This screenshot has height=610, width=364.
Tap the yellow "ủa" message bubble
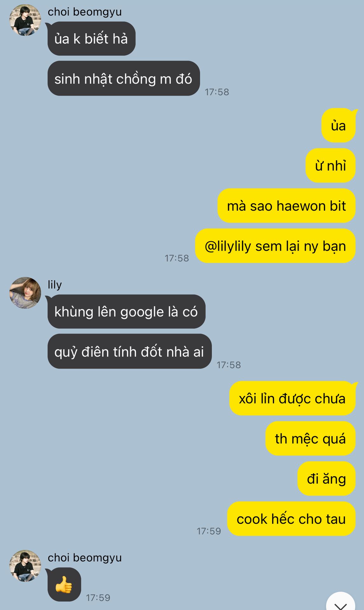pyautogui.click(x=338, y=125)
